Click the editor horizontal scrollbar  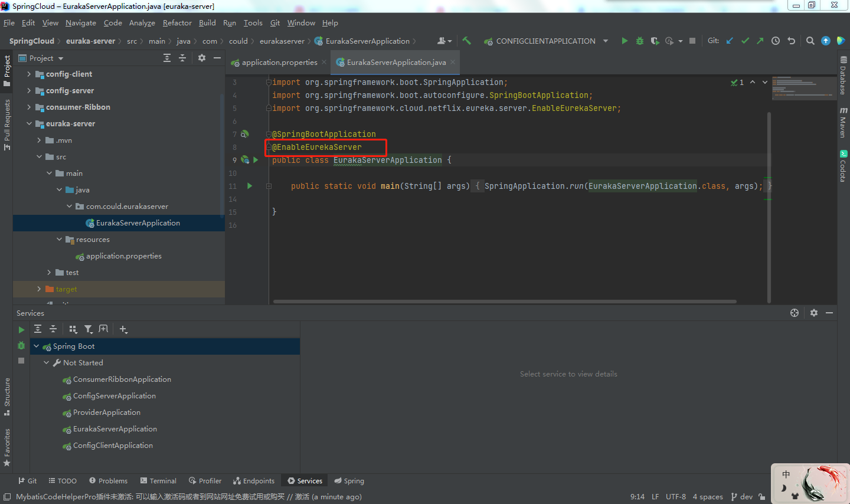tap(505, 302)
